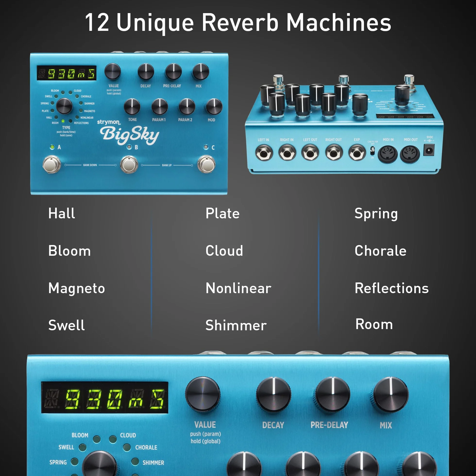Click the 930mS display on the small pedal
Viewport: 476px width, 476px height.
click(x=67, y=73)
